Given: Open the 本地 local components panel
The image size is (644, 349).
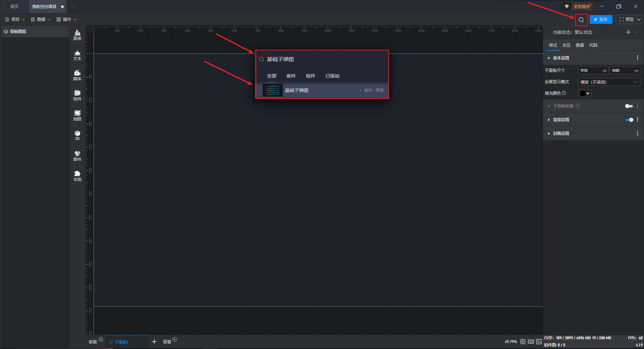Looking at the screenshot, I should pos(77,176).
